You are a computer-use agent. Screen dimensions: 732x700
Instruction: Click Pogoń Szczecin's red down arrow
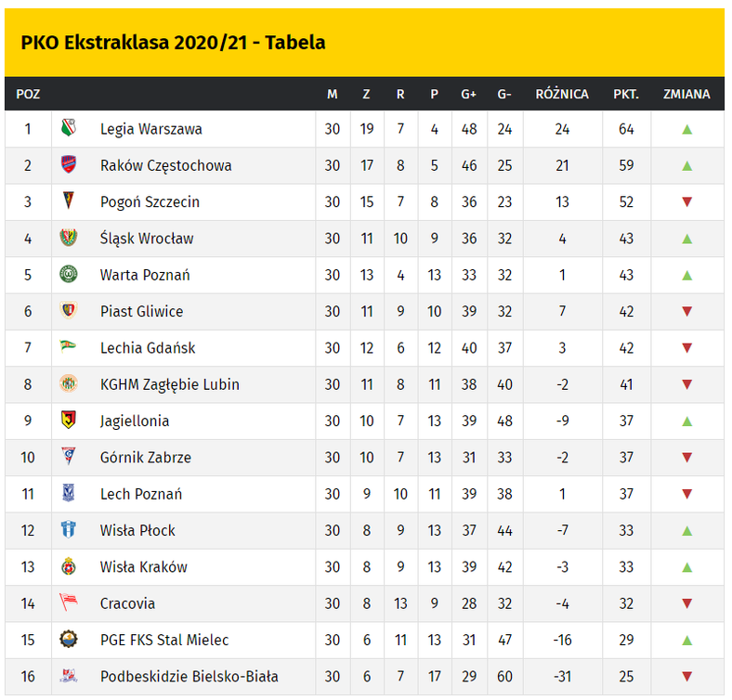click(686, 201)
